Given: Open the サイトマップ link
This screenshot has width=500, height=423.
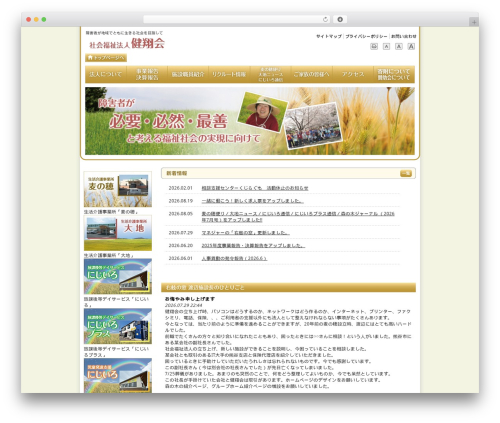Looking at the screenshot, I should click(x=329, y=36).
